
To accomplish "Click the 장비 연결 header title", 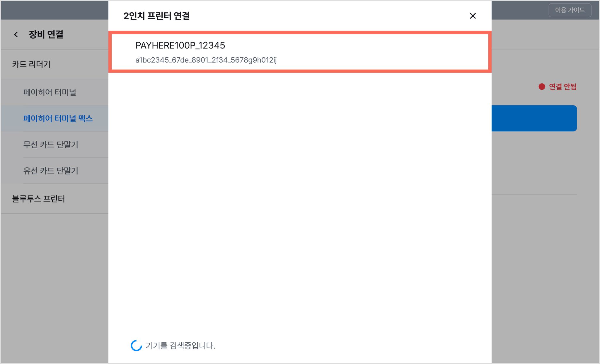I will (46, 35).
